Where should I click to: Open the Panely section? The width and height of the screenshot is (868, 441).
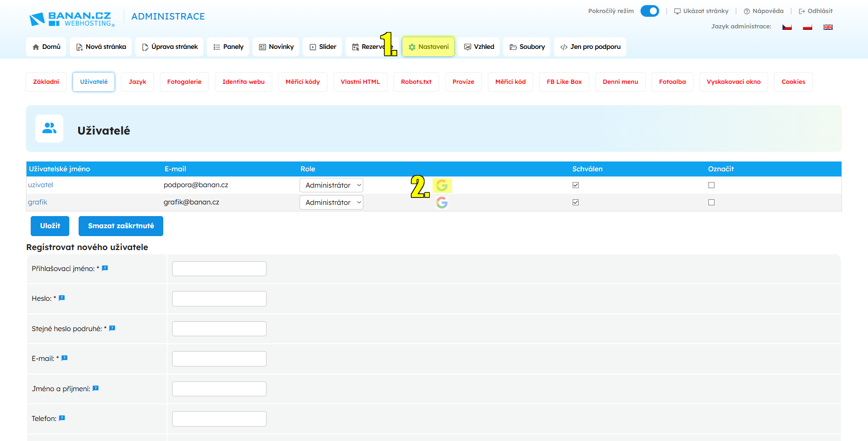coord(228,47)
